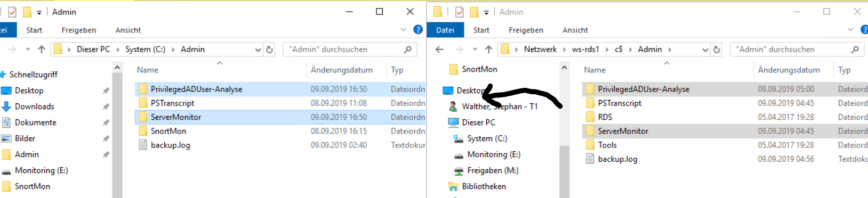Select Tools folder in right window

coord(607,145)
